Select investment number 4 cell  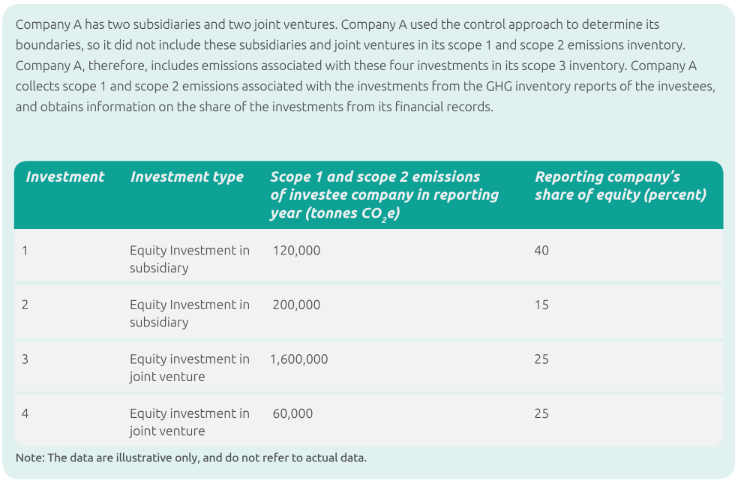tap(25, 413)
